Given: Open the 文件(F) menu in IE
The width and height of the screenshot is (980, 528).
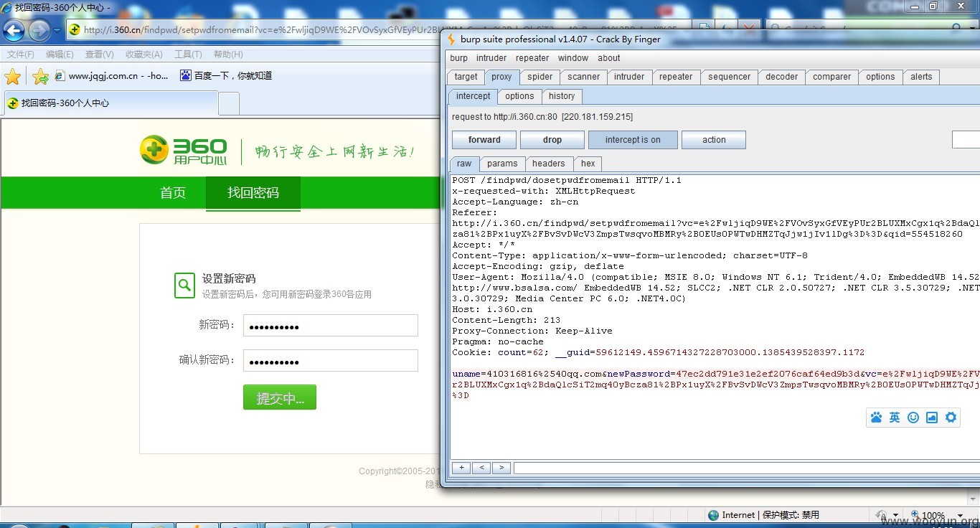Looking at the screenshot, I should 21,55.
